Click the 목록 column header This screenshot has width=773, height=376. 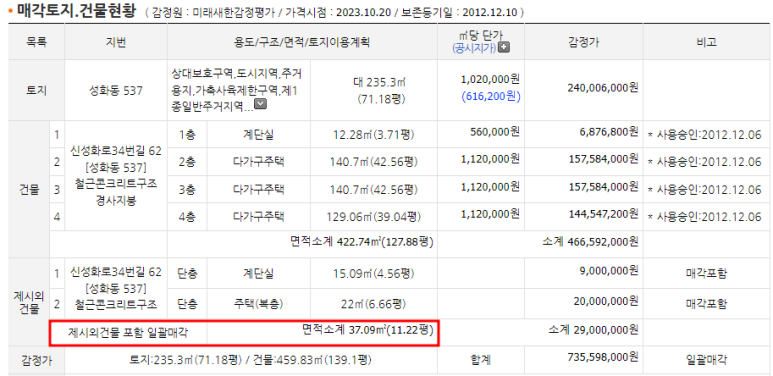[36, 42]
